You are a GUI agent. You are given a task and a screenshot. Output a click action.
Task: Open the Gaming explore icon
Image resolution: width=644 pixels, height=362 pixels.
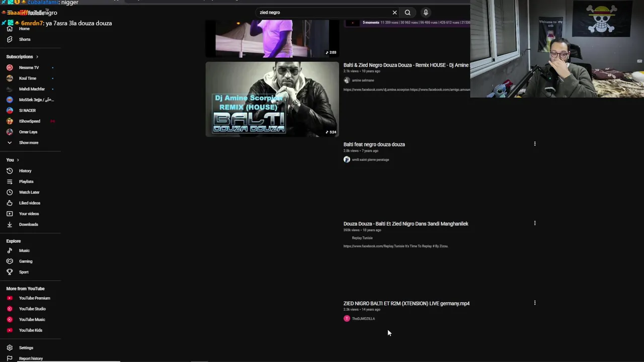[10, 261]
